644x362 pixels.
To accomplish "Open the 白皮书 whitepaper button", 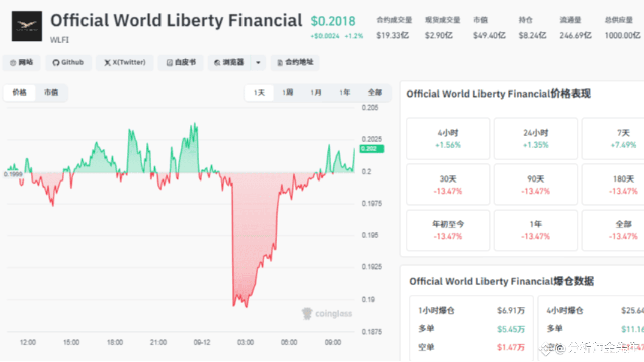I will [x=181, y=63].
